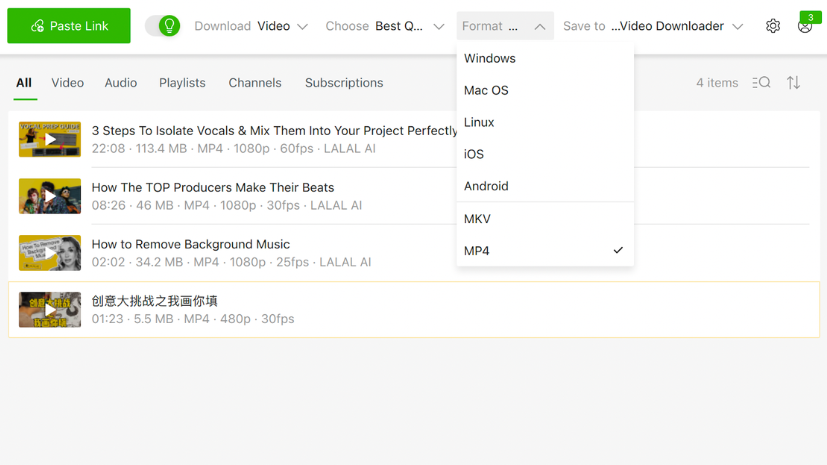This screenshot has height=465, width=827.
Task: Open the TOP Producers Make Their Beats title
Action: [x=213, y=187]
